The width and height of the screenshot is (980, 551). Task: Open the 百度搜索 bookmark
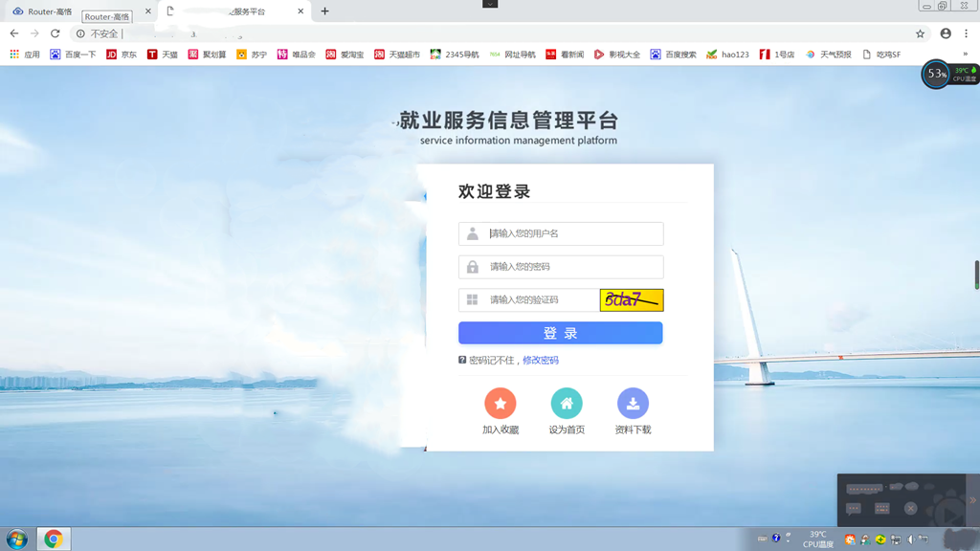tap(673, 55)
